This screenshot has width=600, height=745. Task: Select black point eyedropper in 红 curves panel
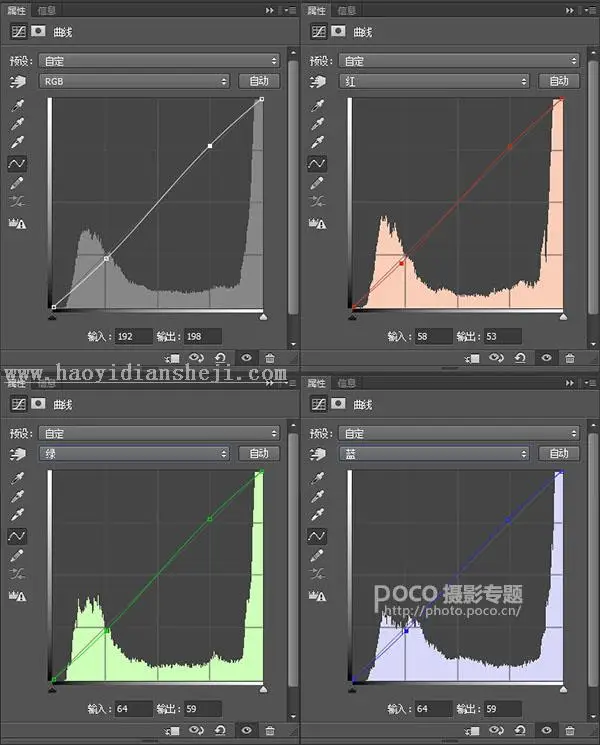(317, 105)
